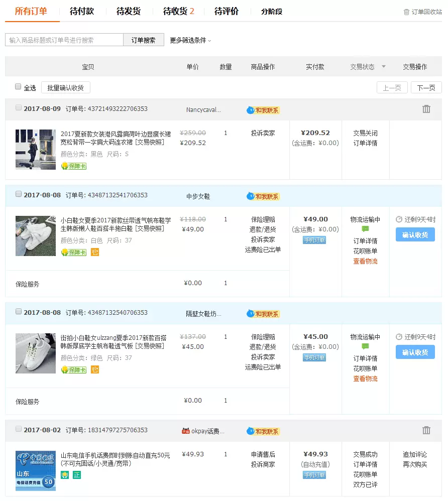This screenshot has width=448, height=501.
Task: Click 保障卡 badge under black dress item
Action: point(74,166)
